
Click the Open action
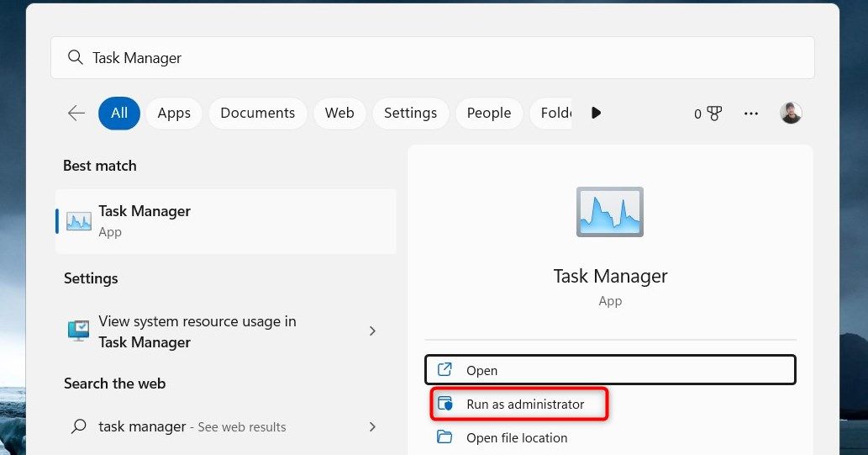(x=611, y=370)
